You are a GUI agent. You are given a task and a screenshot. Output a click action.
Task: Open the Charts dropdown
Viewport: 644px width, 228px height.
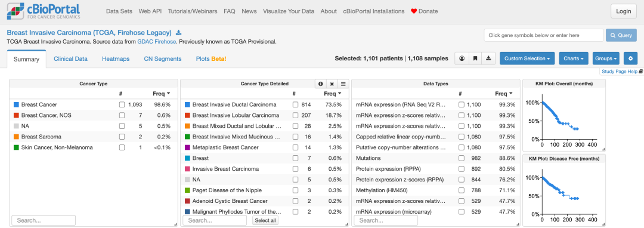pyautogui.click(x=574, y=58)
